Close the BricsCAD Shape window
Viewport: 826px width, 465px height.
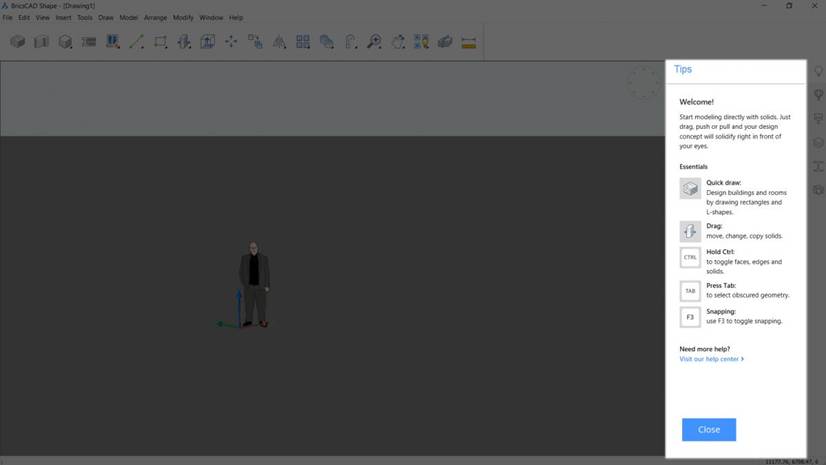point(814,5)
